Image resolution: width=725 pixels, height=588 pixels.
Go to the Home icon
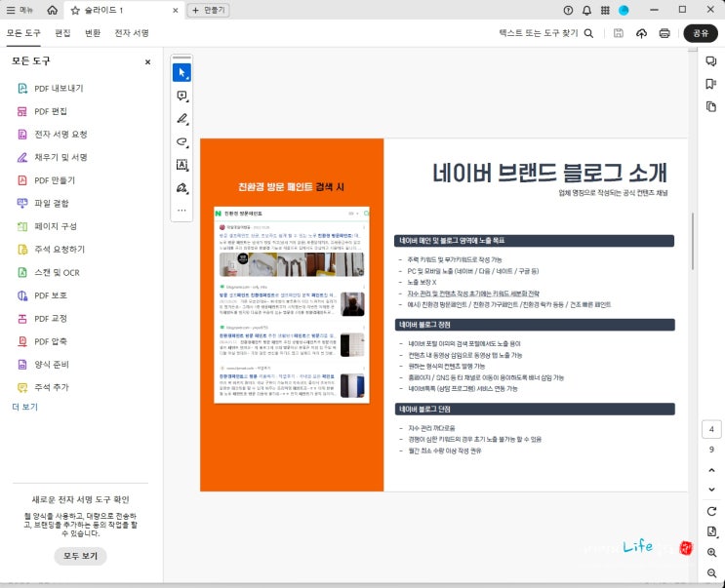pos(53,10)
